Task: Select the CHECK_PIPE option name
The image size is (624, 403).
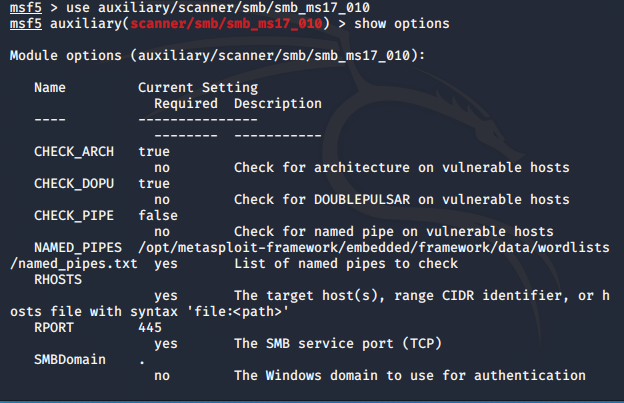Action: click(x=74, y=216)
